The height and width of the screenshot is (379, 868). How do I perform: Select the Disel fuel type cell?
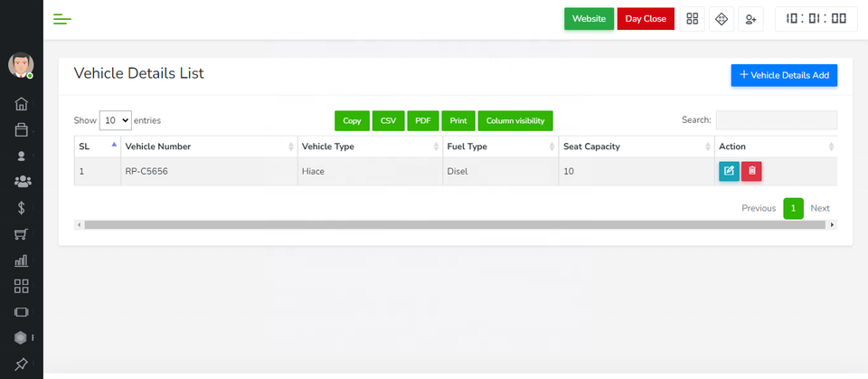[501, 172]
